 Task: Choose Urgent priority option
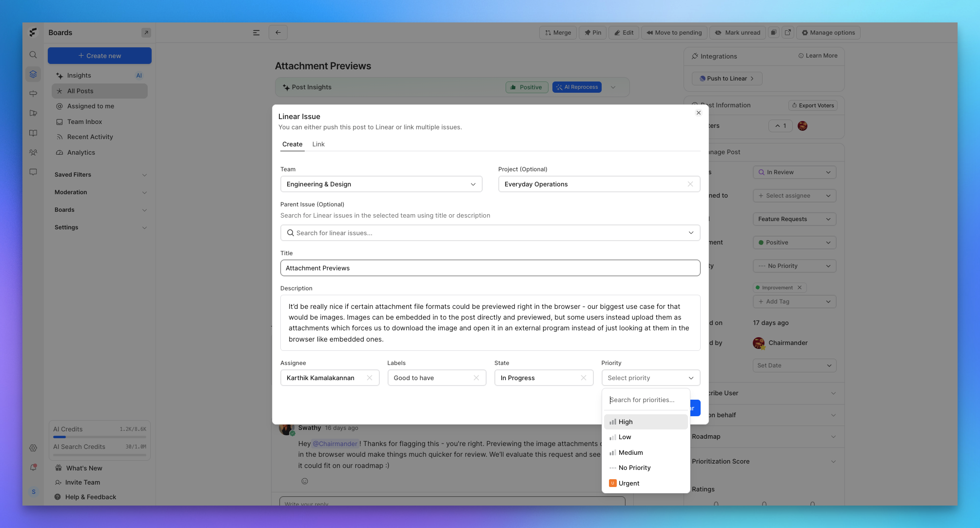point(646,483)
